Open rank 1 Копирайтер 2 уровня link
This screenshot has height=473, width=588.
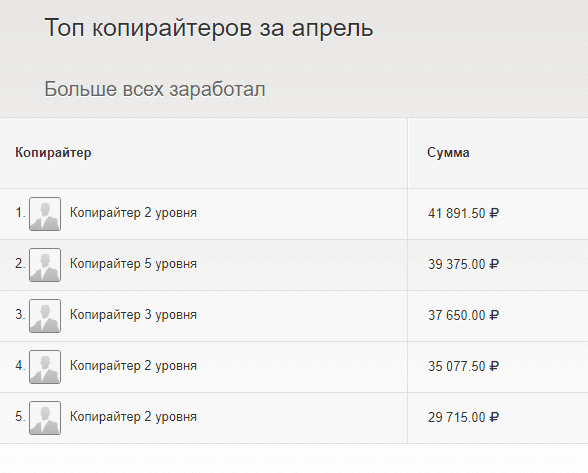pos(133,213)
